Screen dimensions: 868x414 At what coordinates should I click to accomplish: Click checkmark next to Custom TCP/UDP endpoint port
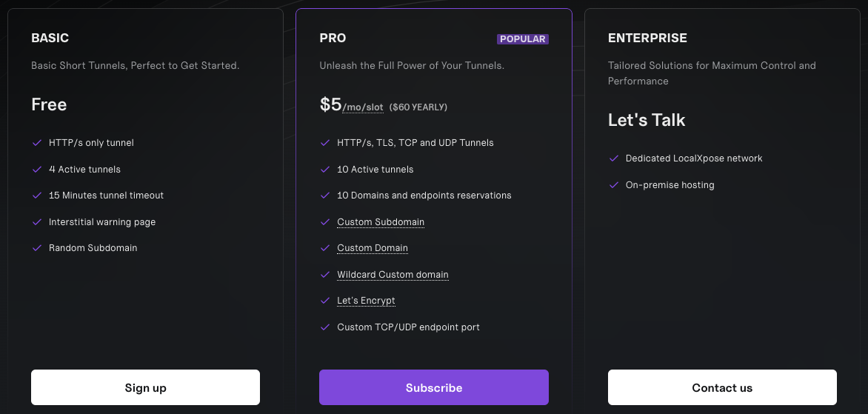(324, 327)
